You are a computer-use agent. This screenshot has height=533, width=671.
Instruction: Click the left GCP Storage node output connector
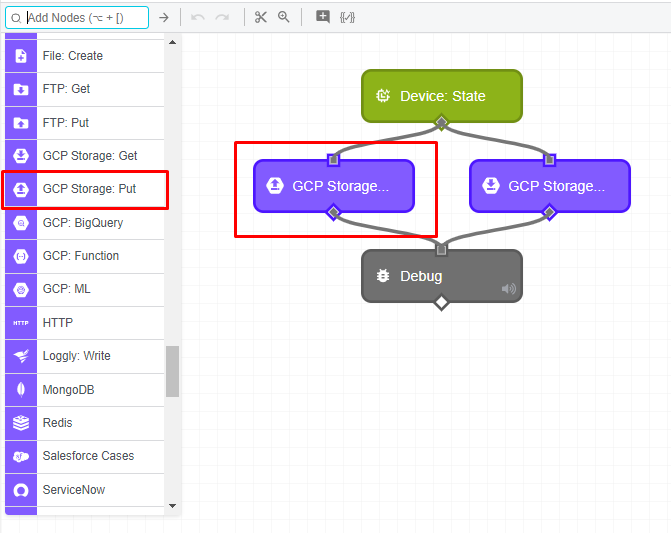[x=333, y=213]
